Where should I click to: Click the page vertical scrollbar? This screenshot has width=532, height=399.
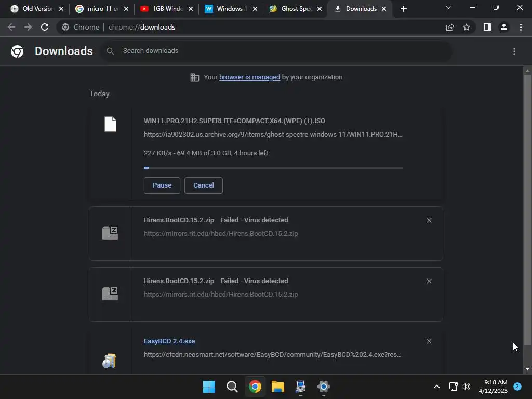click(527, 210)
